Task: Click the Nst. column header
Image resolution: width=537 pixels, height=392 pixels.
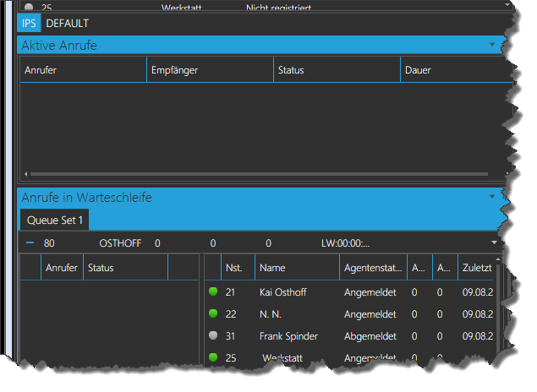Action: click(238, 268)
